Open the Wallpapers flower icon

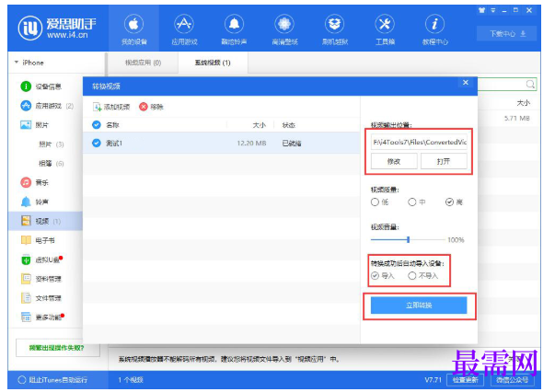pyautogui.click(x=284, y=25)
